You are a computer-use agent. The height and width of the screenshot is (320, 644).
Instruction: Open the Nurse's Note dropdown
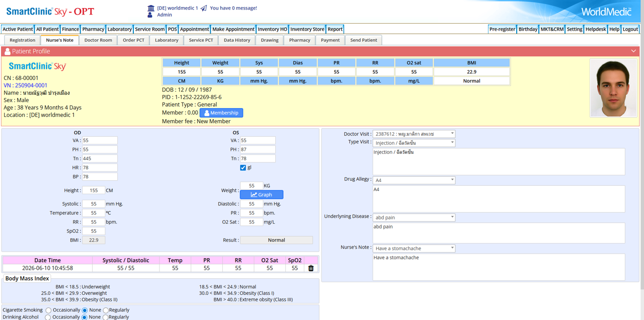pyautogui.click(x=414, y=249)
